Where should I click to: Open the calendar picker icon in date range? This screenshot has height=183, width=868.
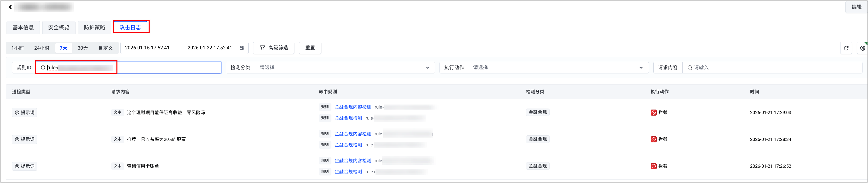pyautogui.click(x=242, y=48)
